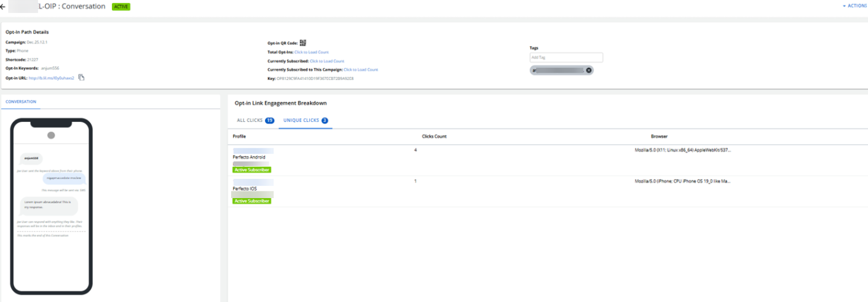Image resolution: width=868 pixels, height=302 pixels.
Task: Switch to the All Clicks tab
Action: [255, 121]
